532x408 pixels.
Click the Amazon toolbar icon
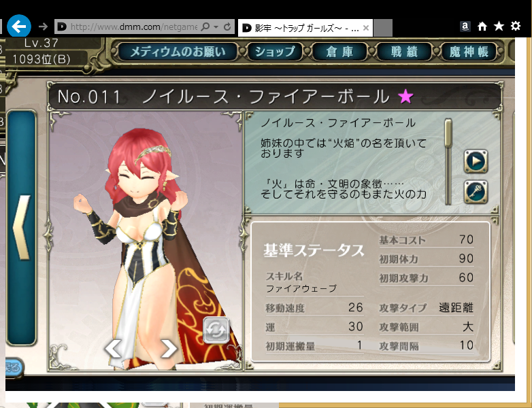465,27
